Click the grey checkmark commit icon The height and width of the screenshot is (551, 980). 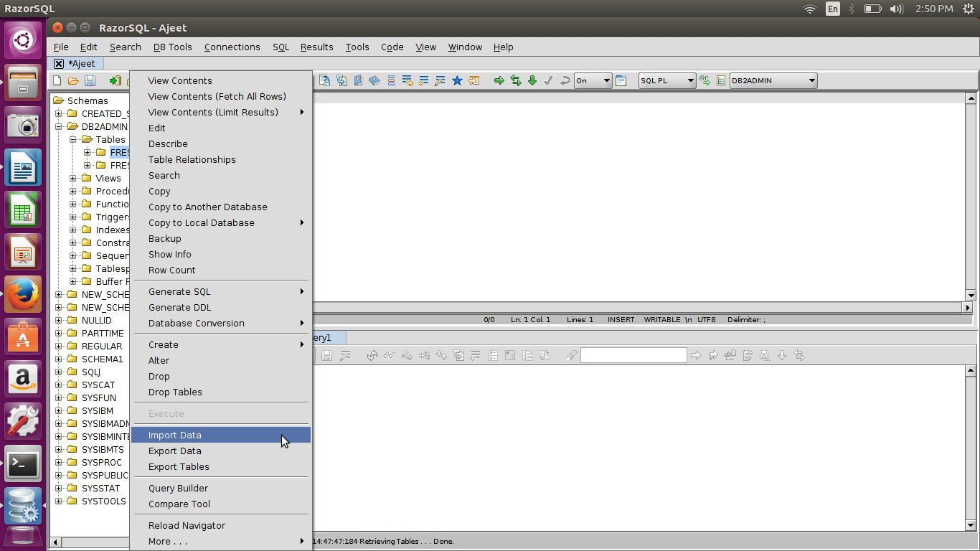549,80
